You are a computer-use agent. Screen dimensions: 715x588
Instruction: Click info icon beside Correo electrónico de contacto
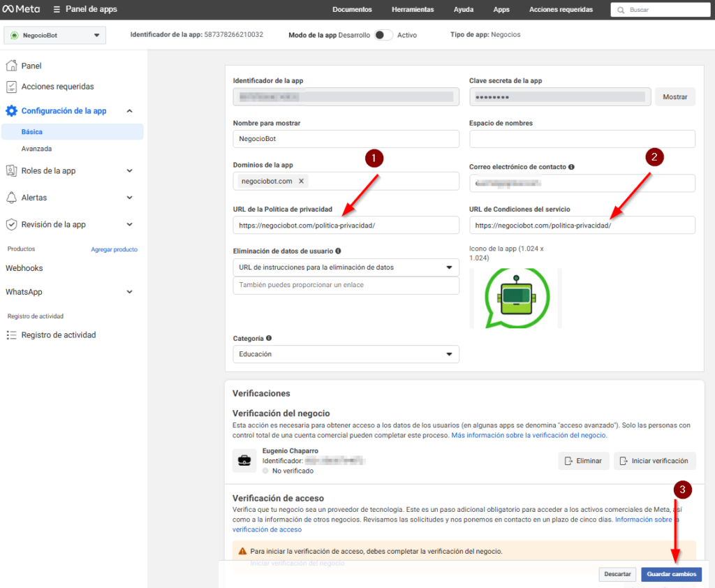(571, 167)
